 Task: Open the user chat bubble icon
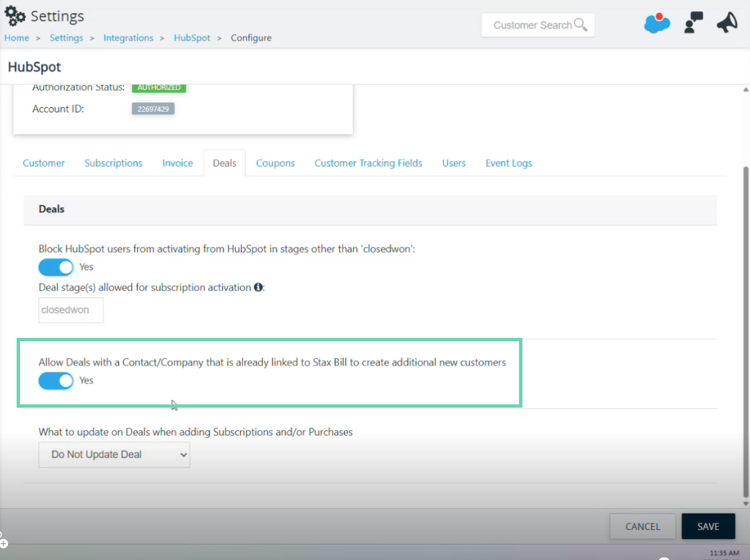click(693, 23)
